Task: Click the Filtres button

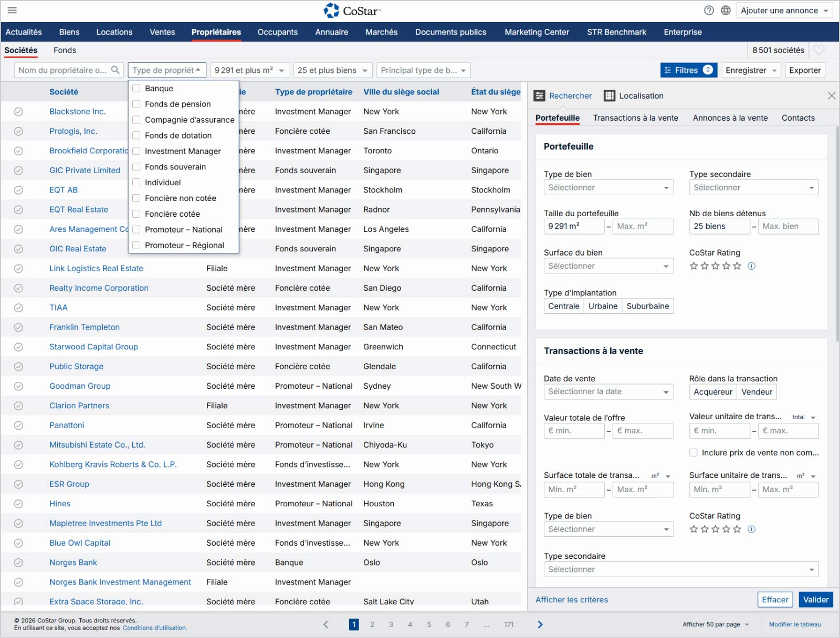Action: pos(688,70)
